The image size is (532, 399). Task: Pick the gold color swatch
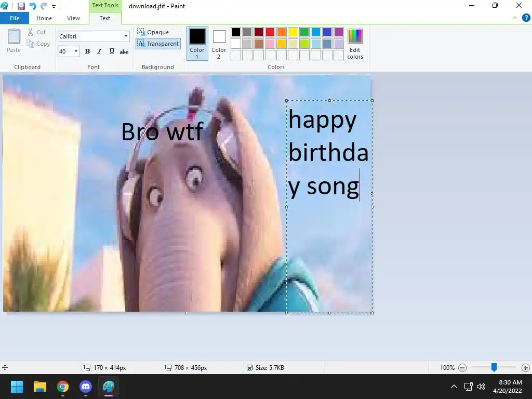[x=282, y=44]
